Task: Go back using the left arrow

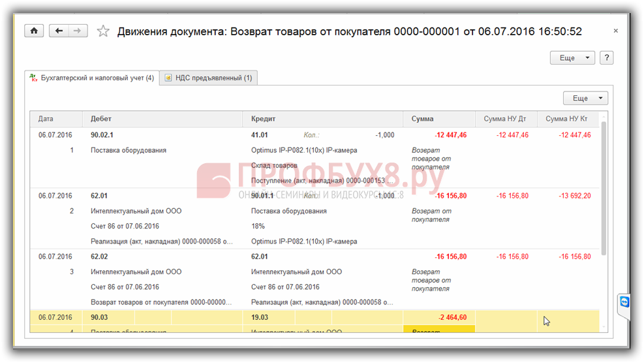Action: pyautogui.click(x=59, y=31)
